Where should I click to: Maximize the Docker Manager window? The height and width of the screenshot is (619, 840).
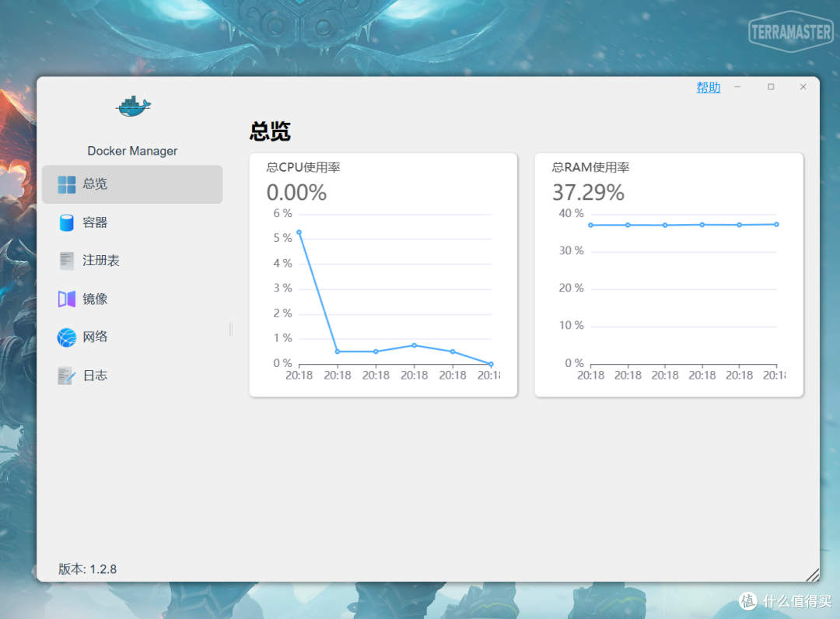point(771,87)
